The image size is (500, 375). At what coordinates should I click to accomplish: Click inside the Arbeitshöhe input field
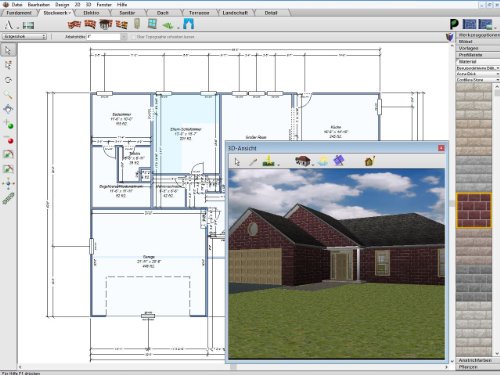click(x=103, y=37)
